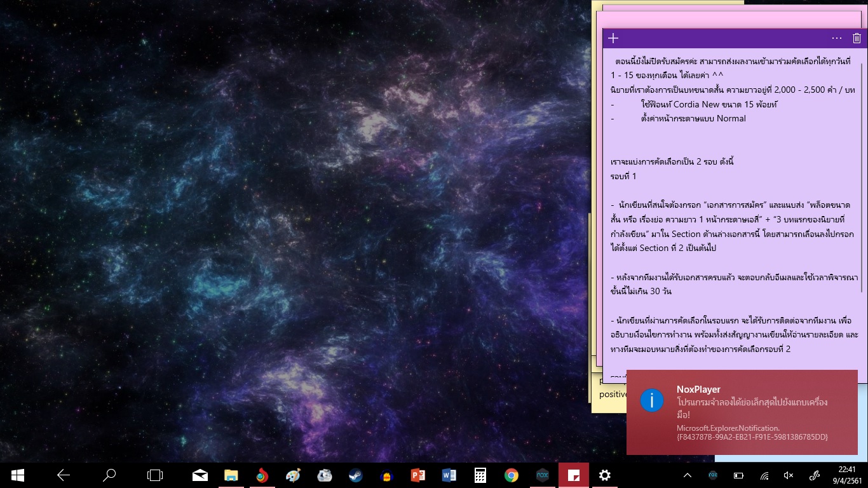Open PowerPoint from the taskbar
The image size is (868, 488).
[417, 475]
